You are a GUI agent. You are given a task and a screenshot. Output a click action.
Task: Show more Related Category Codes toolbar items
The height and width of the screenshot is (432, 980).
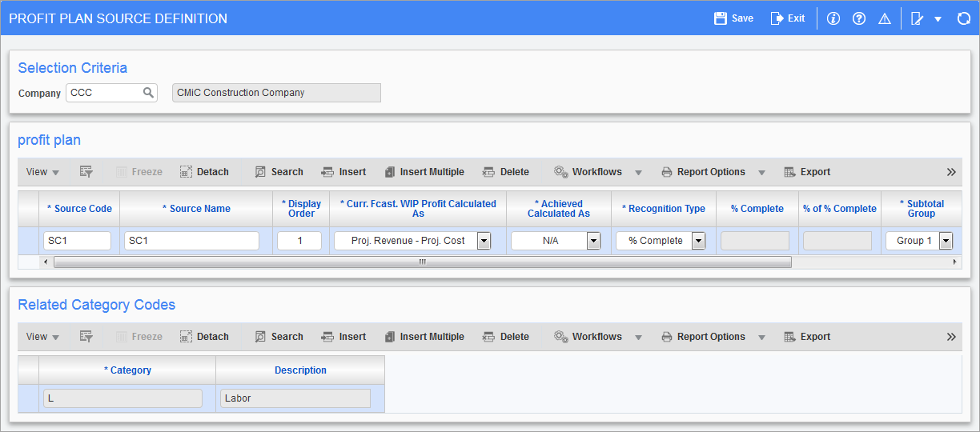951,337
